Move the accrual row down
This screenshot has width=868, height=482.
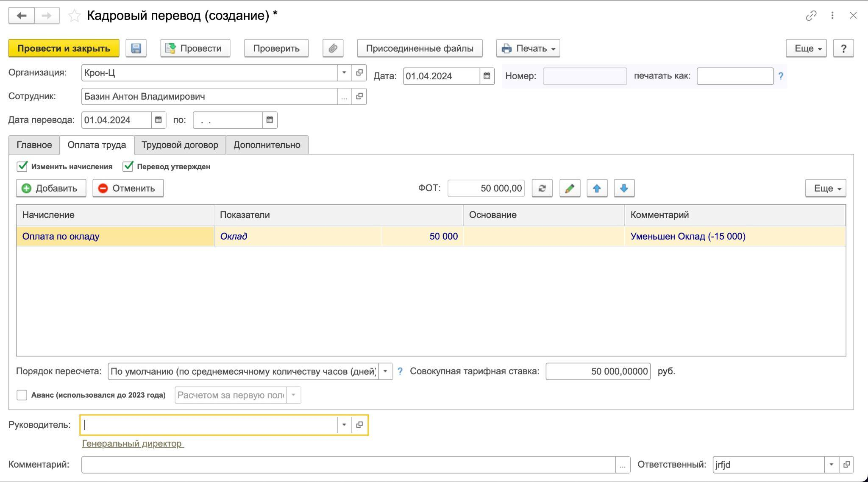(x=624, y=188)
